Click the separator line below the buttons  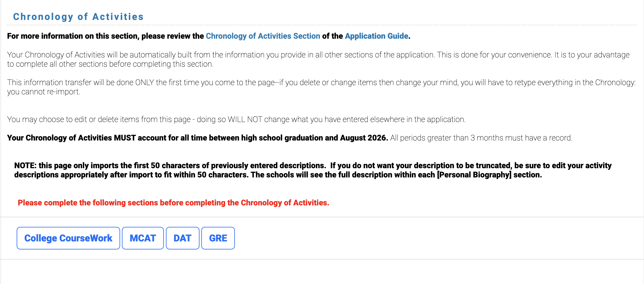point(322,259)
